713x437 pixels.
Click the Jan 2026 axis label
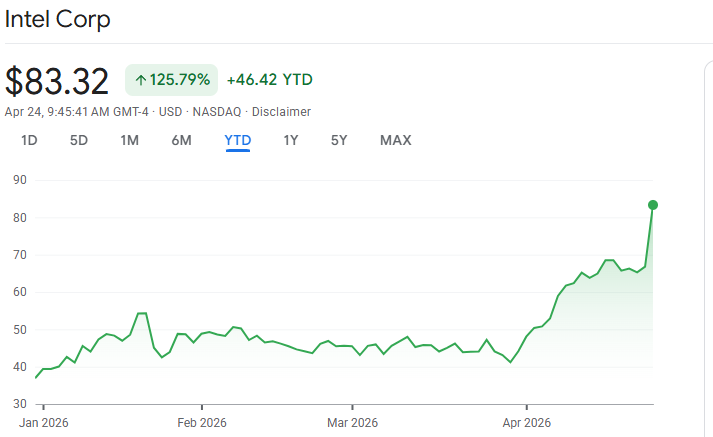click(44, 423)
